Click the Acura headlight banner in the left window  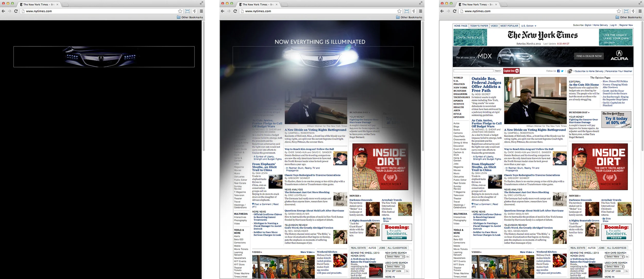[x=104, y=57]
